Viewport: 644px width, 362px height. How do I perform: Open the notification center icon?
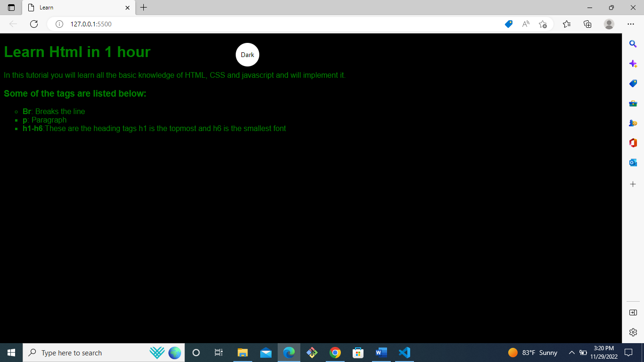[x=628, y=353]
